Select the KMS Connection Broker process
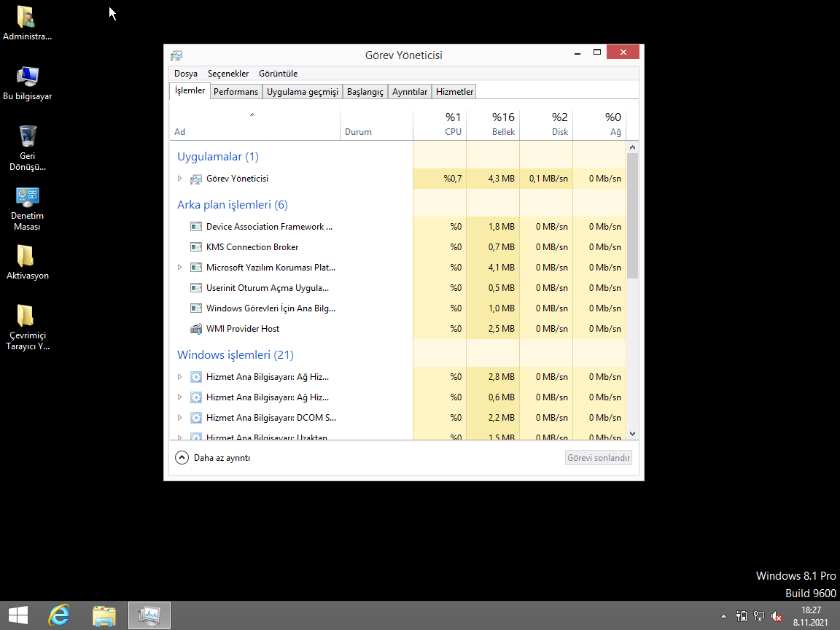The width and height of the screenshot is (840, 630). [x=252, y=247]
